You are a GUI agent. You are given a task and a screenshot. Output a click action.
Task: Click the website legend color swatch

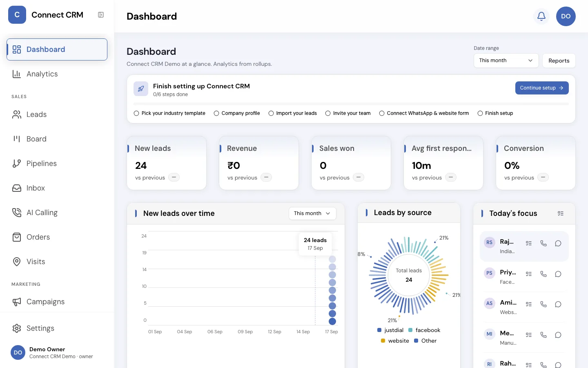pyautogui.click(x=383, y=341)
